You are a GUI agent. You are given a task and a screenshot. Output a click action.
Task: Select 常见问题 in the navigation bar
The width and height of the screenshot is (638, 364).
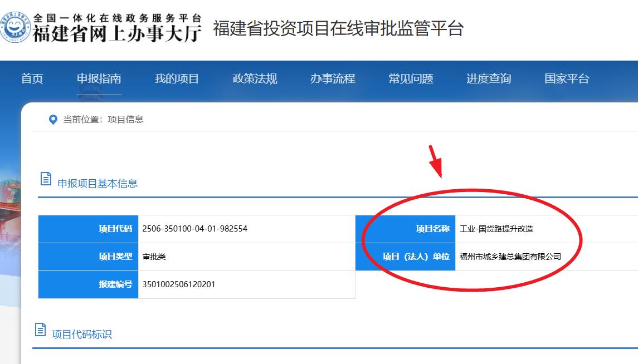click(x=411, y=78)
